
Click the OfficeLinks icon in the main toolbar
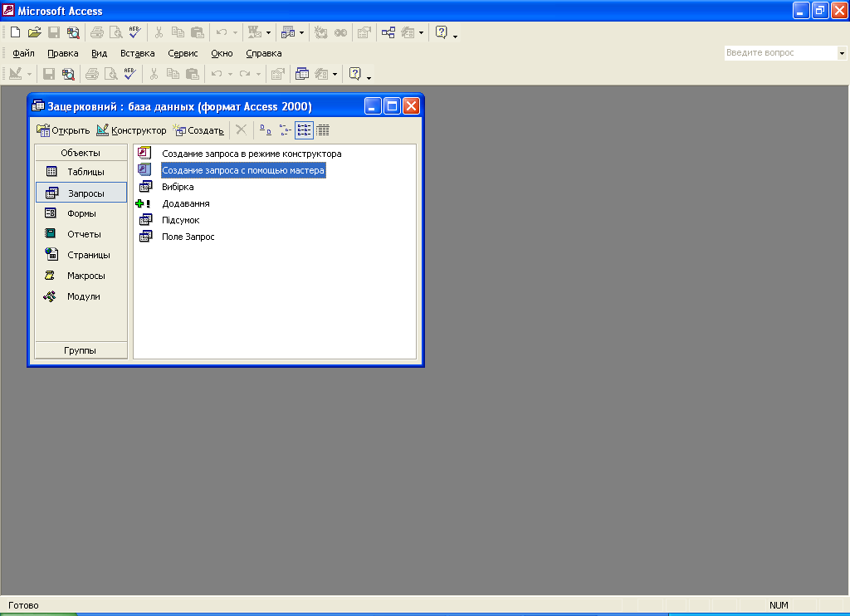point(255,32)
